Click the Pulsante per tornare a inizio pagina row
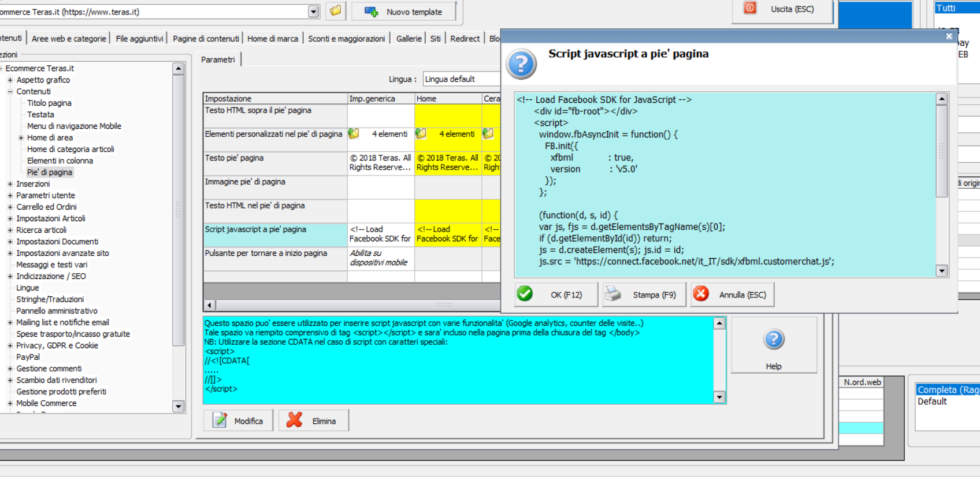Viewport: 980px width, 477px height. pos(275,259)
